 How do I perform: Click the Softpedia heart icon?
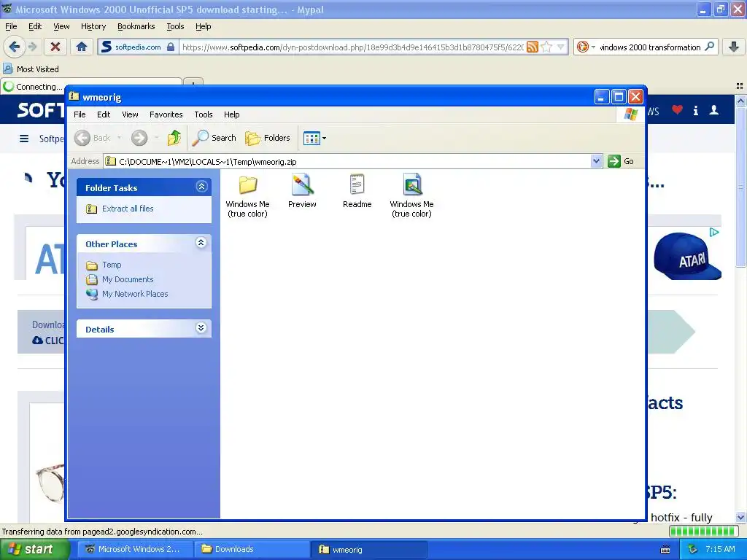(x=677, y=110)
